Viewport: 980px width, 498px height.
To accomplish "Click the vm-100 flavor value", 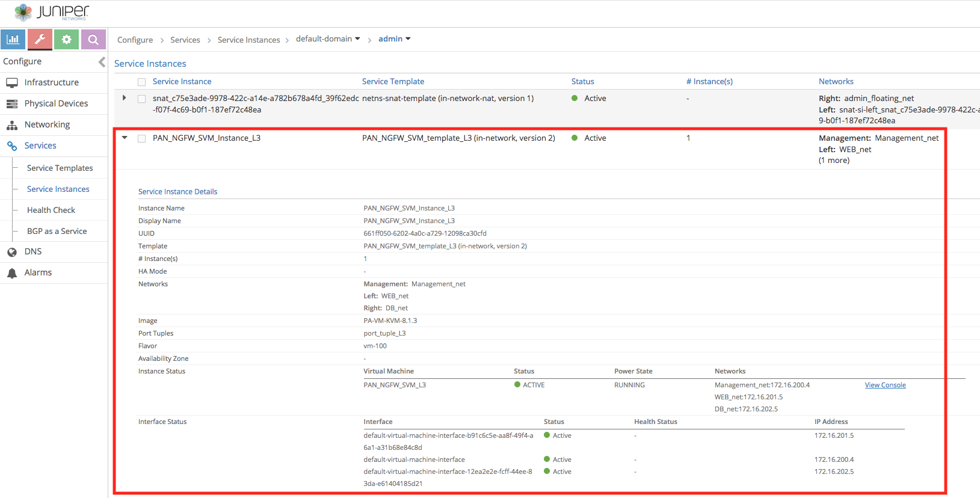I will 375,346.
